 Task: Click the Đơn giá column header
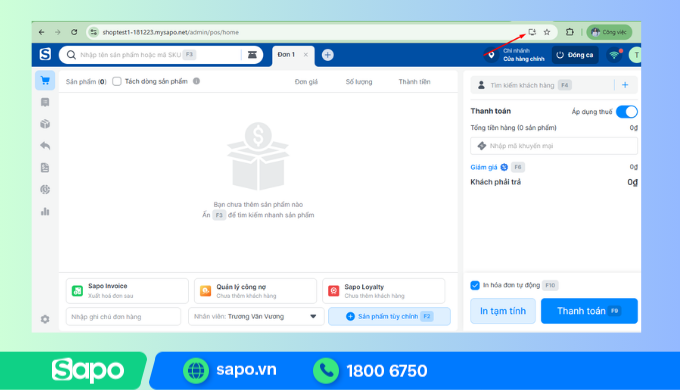[306, 82]
